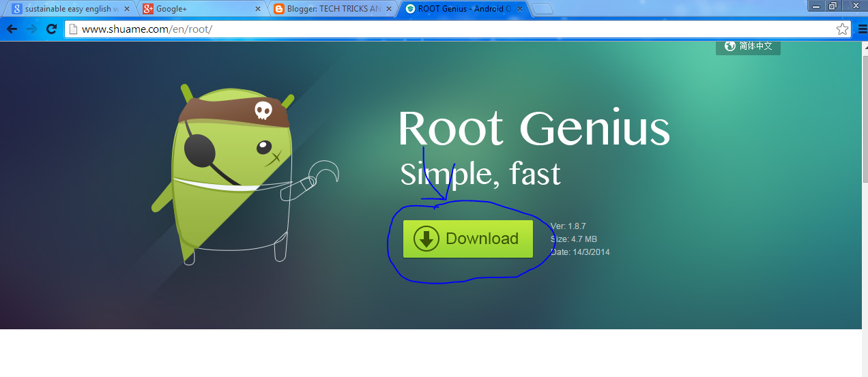
Task: Click the Simple, fast tagline
Action: point(480,175)
